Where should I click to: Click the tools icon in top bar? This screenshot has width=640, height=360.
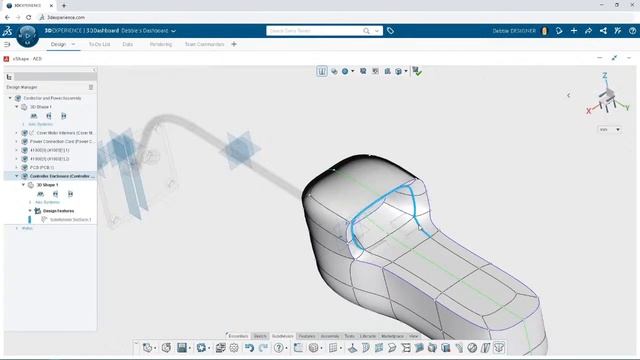coord(618,31)
